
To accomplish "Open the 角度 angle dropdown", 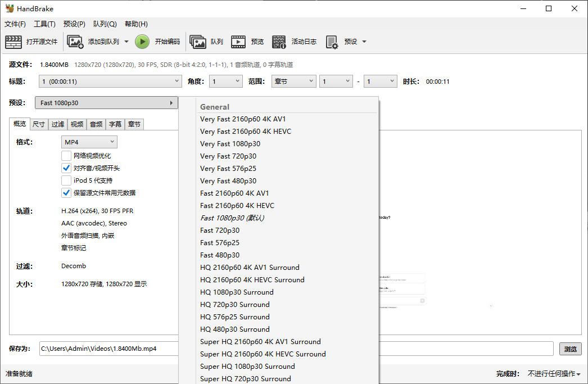I will [226, 82].
